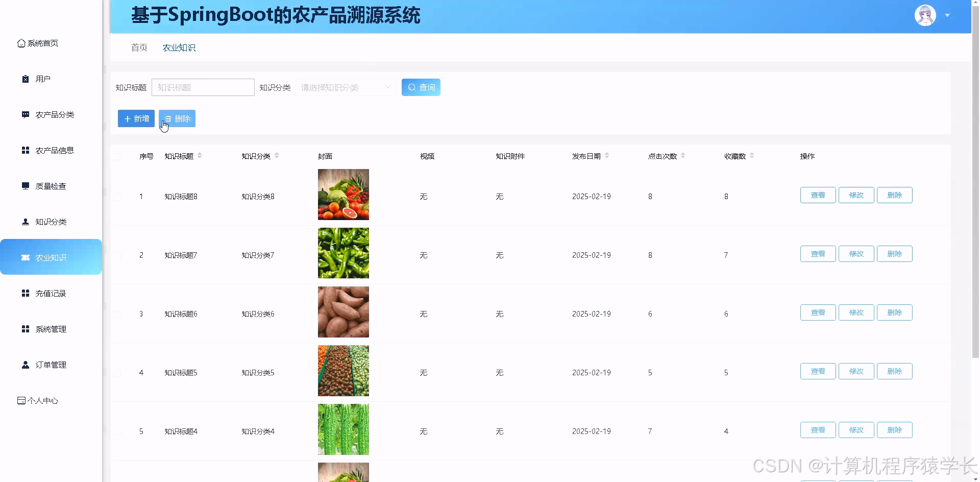
Task: Click inside the 知识标题 input field
Action: 203,87
